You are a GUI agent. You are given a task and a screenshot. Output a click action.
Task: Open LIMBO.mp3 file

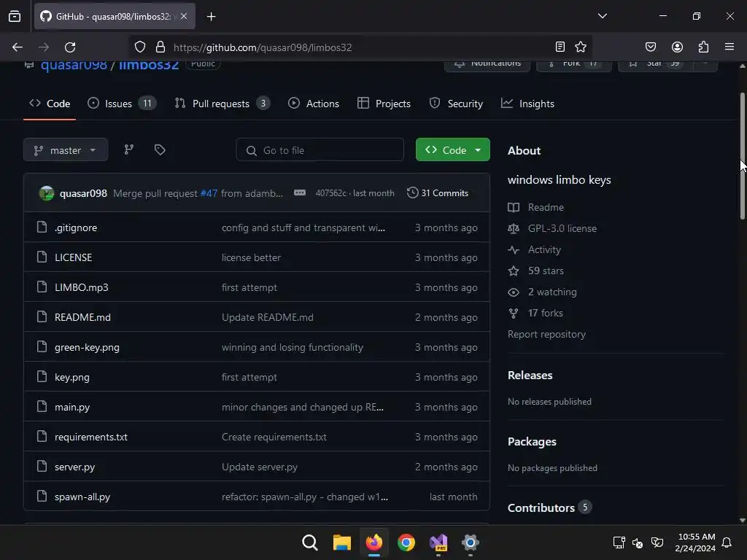pyautogui.click(x=82, y=287)
